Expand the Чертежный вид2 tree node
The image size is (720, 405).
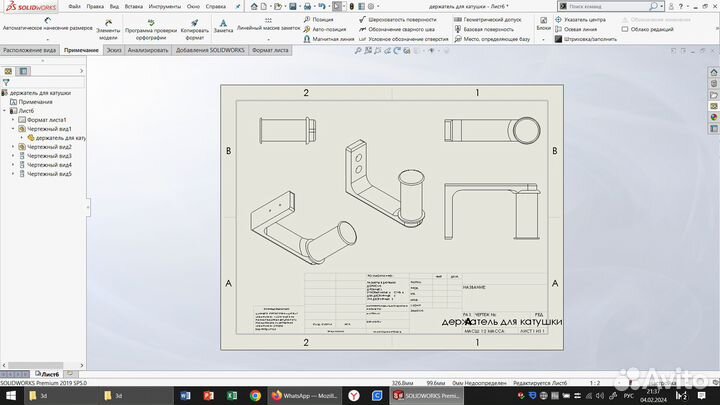click(13, 147)
